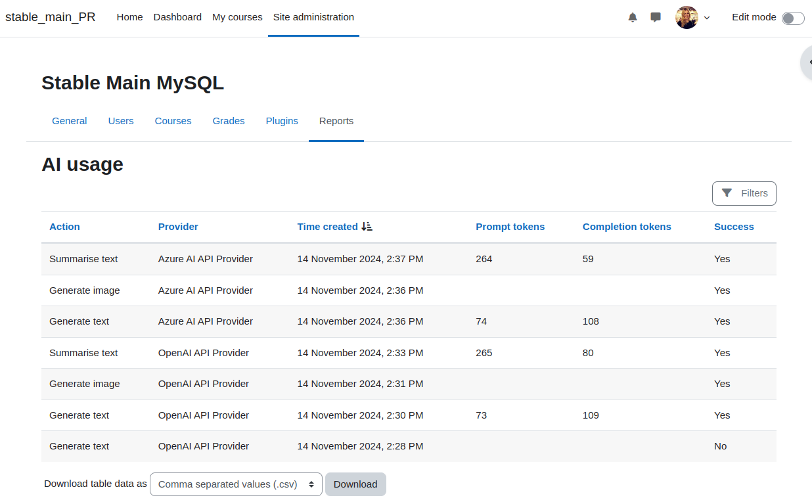Switch to the General tab
The image size is (812, 504).
click(70, 121)
